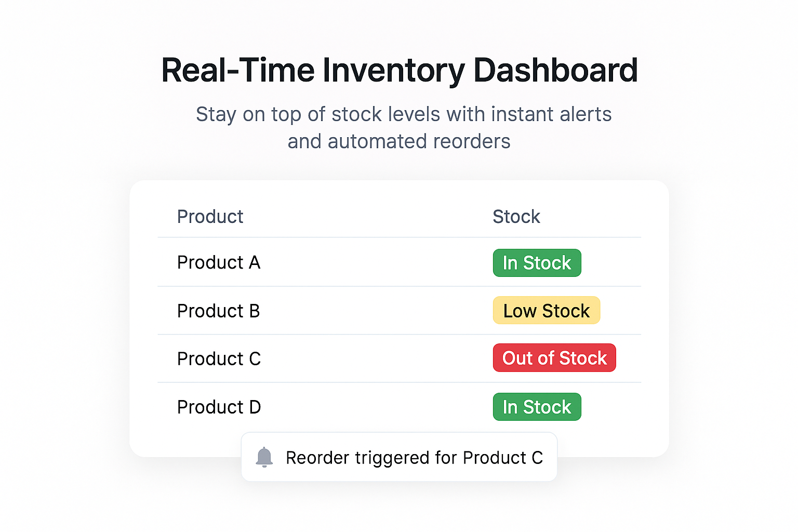Click the word 'Dashboard' in the title
This screenshot has width=798, height=532.
[x=555, y=70]
